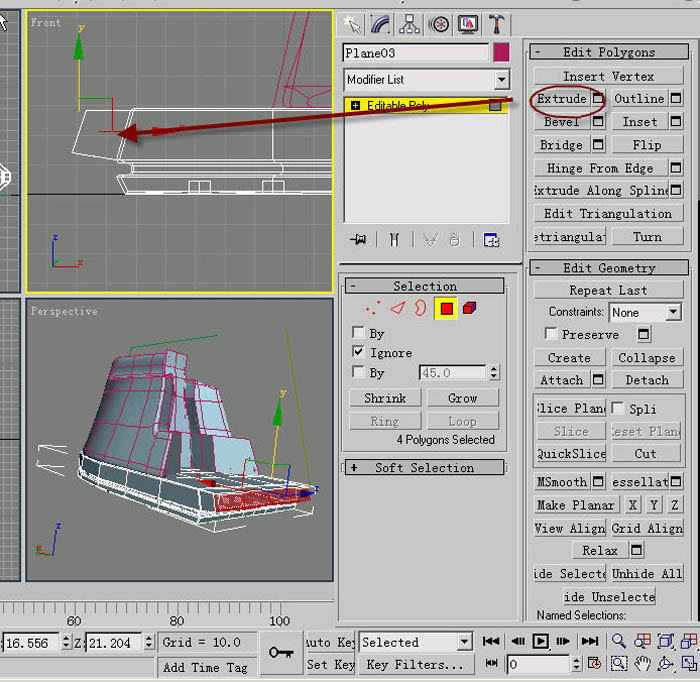Open Attach list box icon
700x682 pixels.
pos(597,380)
